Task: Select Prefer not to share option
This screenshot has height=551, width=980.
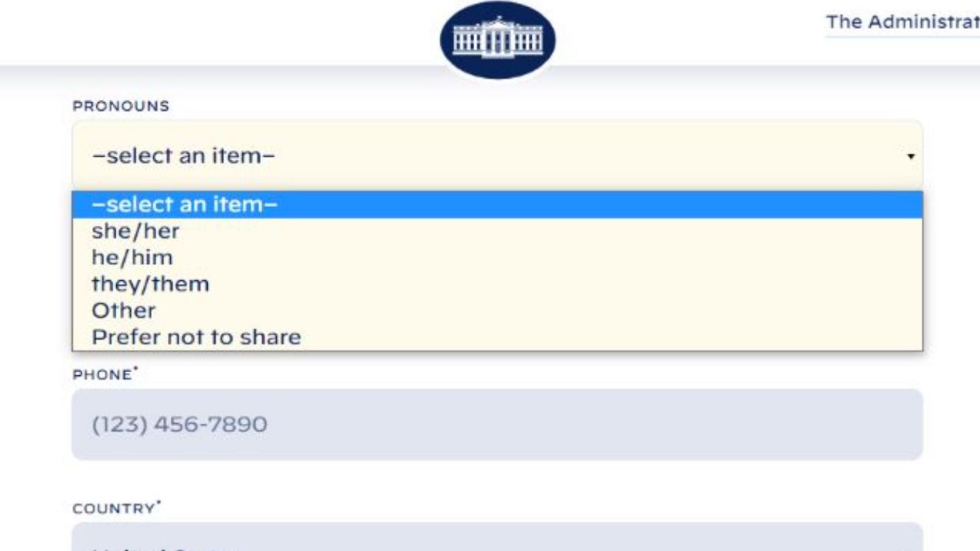Action: [197, 337]
